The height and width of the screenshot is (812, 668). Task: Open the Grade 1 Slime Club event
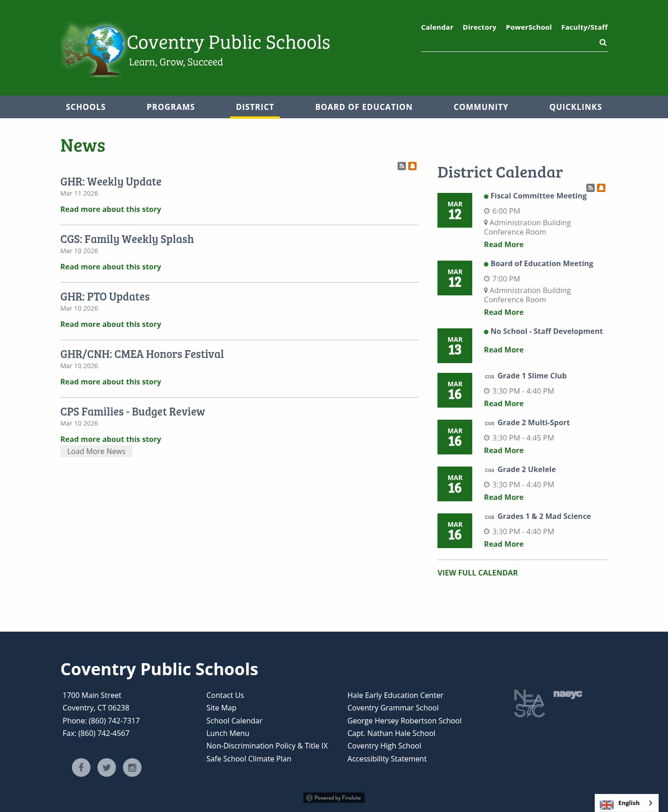pyautogui.click(x=532, y=376)
